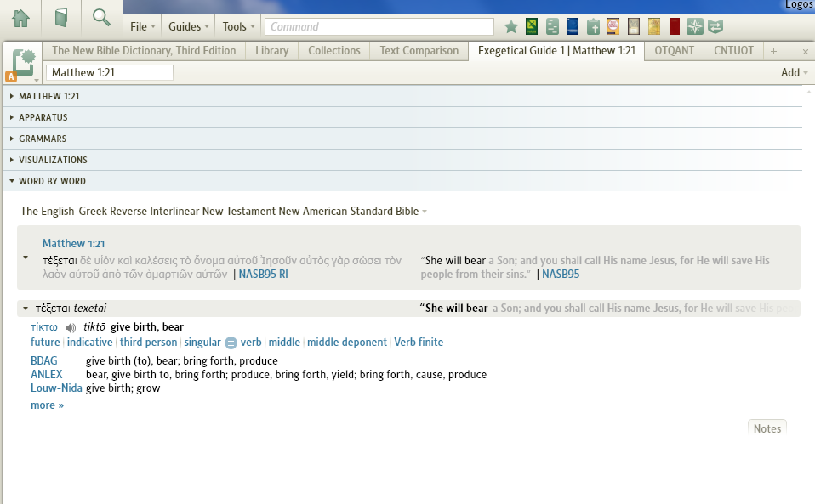The width and height of the screenshot is (815, 504).
Task: Click the Favorites star shortcut
Action: [x=511, y=26]
